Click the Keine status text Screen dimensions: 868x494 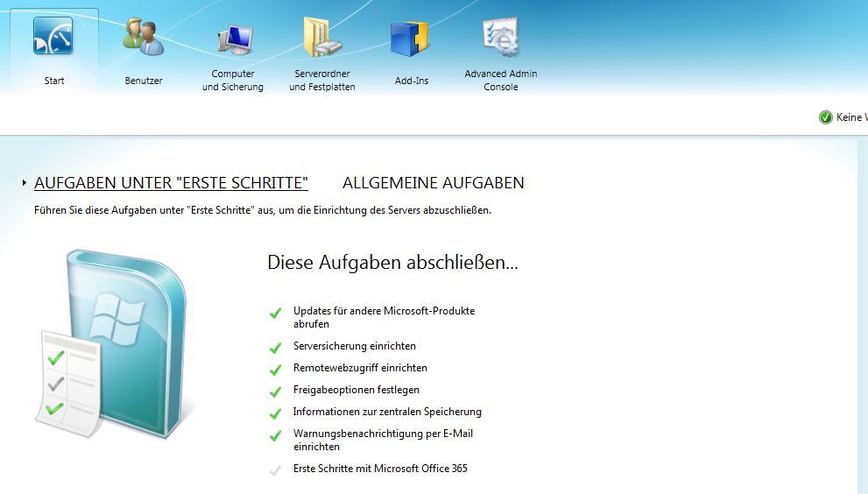tap(851, 117)
